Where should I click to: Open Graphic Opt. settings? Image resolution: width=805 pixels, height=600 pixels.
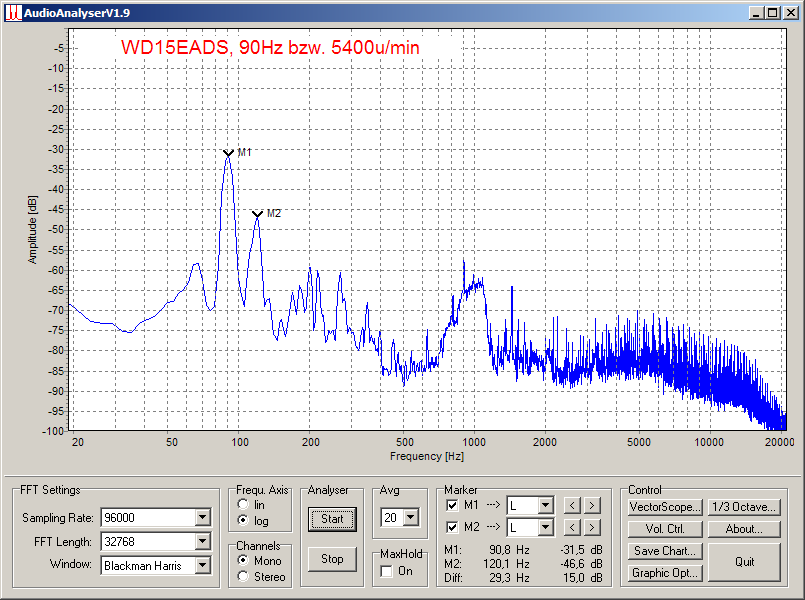[x=665, y=573]
